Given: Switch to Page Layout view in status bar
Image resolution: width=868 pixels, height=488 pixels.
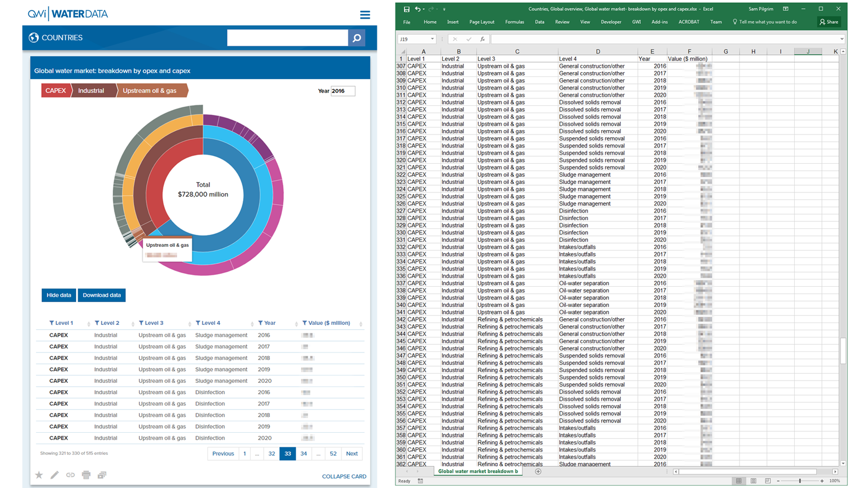Looking at the screenshot, I should 754,481.
